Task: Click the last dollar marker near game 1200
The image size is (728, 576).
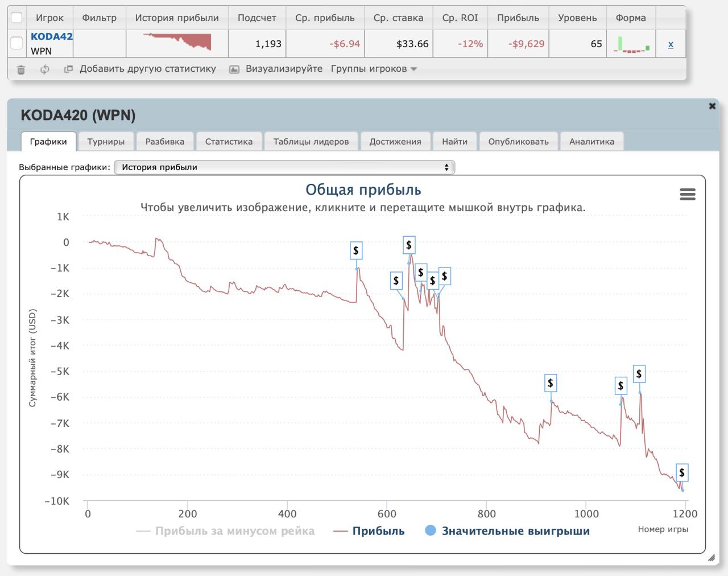Action: (681, 472)
